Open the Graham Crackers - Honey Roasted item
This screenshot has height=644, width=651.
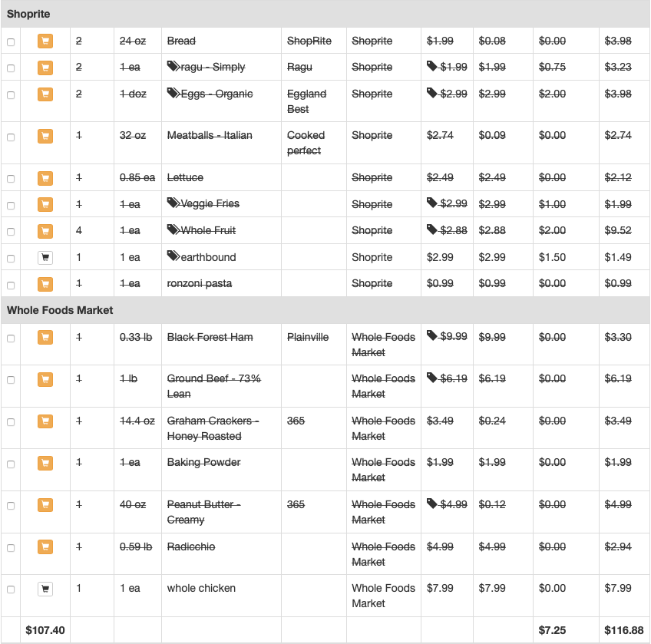pyautogui.click(x=213, y=428)
